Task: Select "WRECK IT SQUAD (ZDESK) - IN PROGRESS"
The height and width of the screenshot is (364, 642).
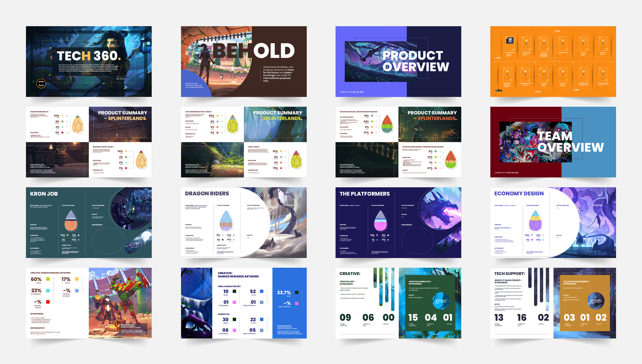Action: (508, 281)
